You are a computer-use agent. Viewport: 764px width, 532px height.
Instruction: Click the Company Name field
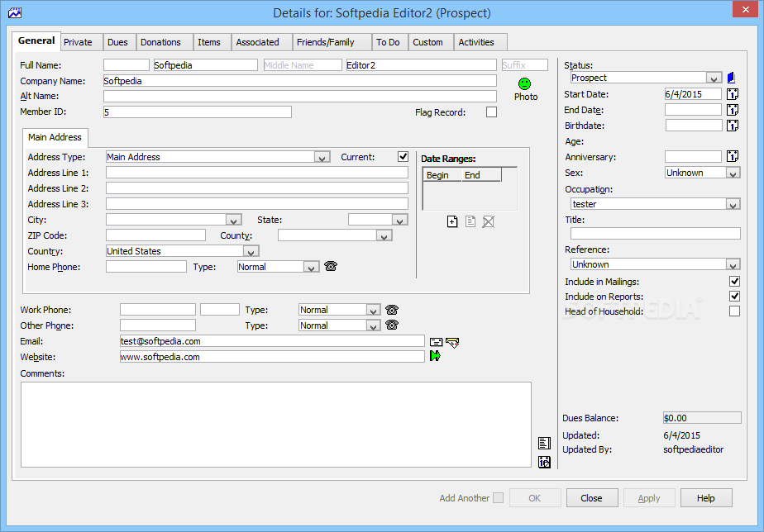click(x=299, y=81)
